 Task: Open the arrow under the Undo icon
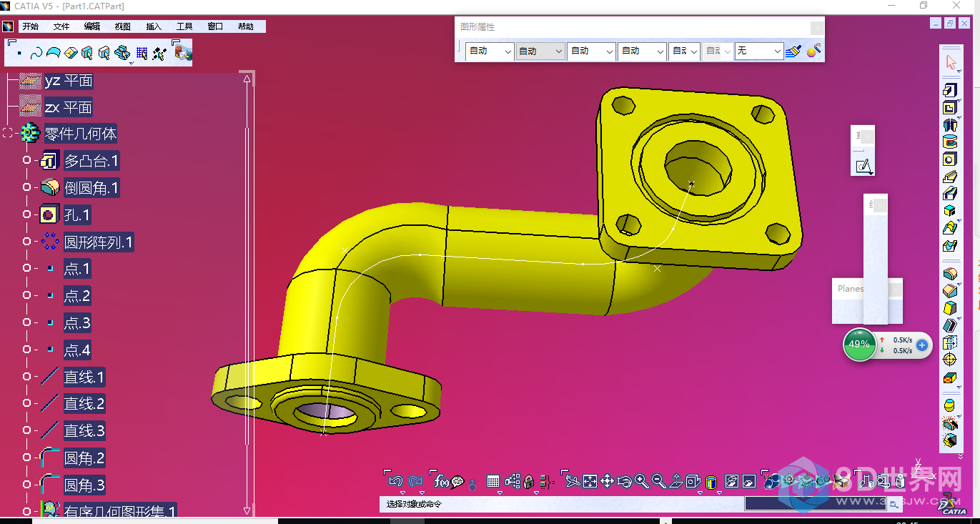[x=402, y=493]
